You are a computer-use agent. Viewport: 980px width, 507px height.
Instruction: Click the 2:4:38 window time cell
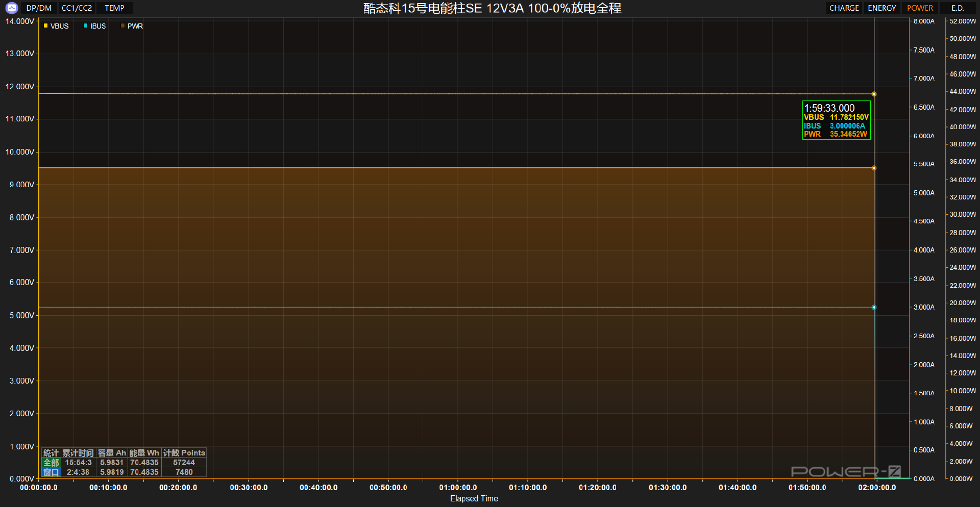pos(78,472)
